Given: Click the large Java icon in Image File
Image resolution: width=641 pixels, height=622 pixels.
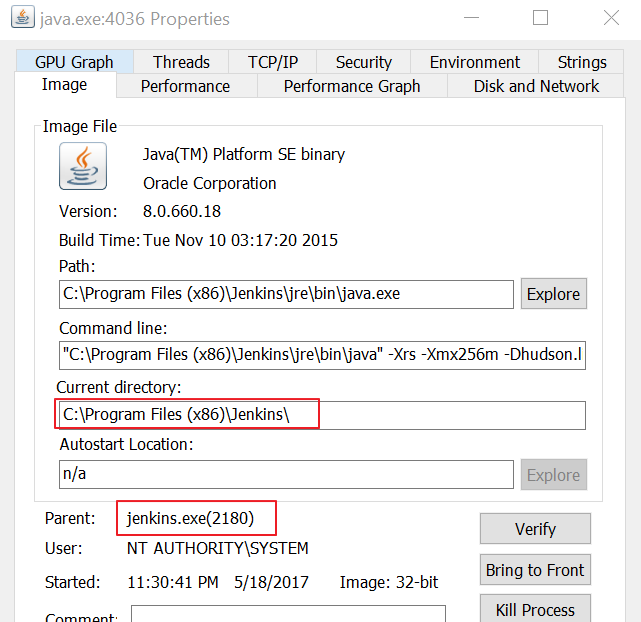Looking at the screenshot, I should 83,166.
